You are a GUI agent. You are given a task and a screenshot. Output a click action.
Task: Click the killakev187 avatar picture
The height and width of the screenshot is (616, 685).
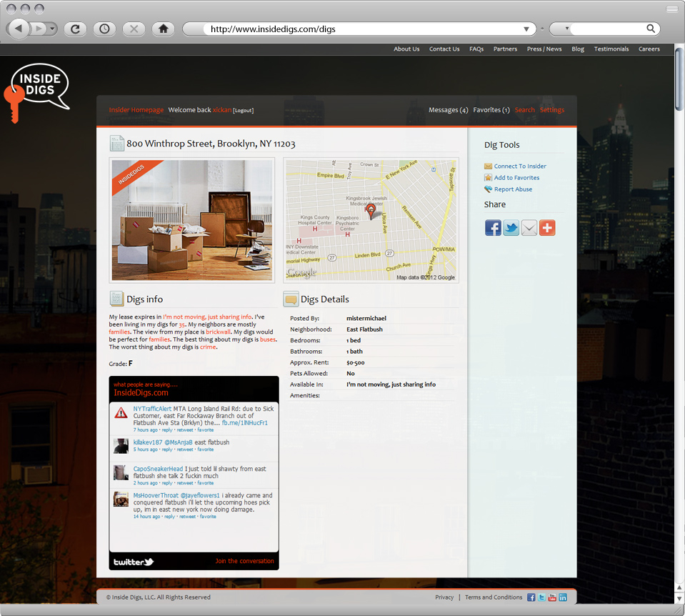(121, 447)
